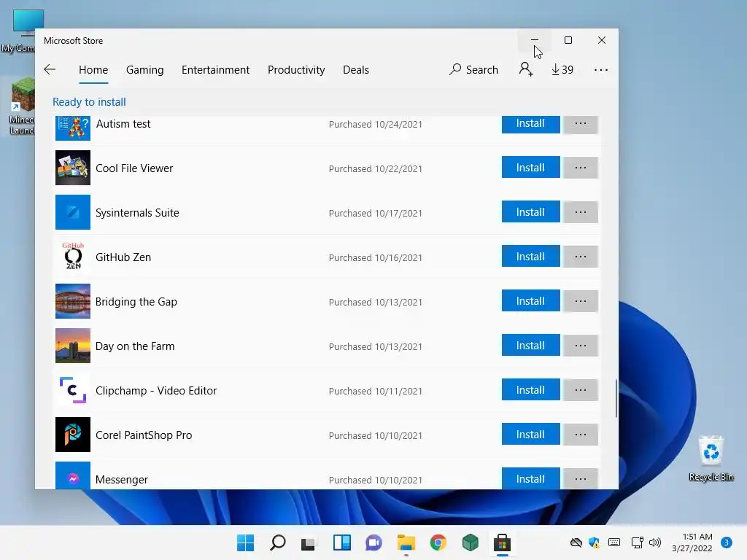Open the account sign-in icon

(x=525, y=69)
